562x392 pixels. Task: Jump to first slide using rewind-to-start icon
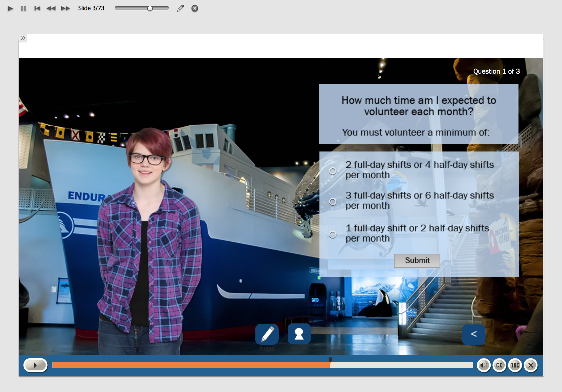tap(37, 9)
